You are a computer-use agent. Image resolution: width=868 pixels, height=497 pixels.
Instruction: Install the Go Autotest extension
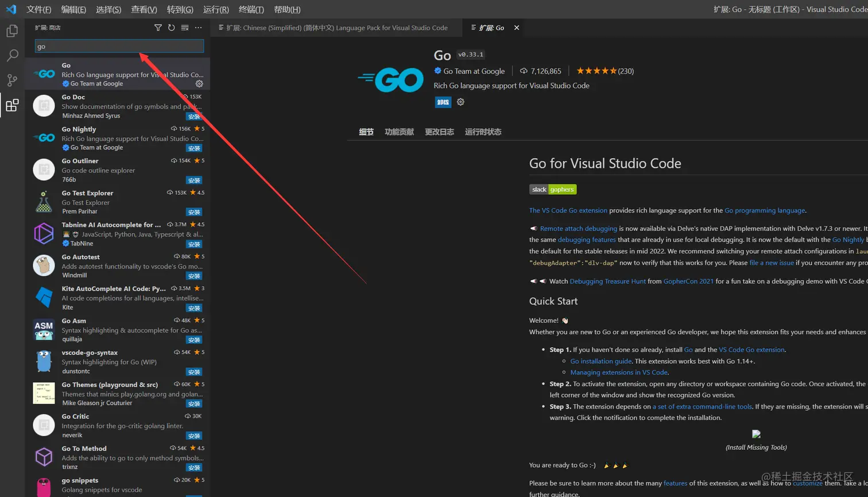194,276
